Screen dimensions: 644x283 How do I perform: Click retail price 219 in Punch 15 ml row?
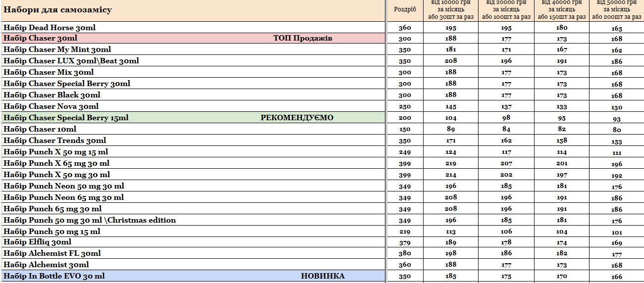405,232
